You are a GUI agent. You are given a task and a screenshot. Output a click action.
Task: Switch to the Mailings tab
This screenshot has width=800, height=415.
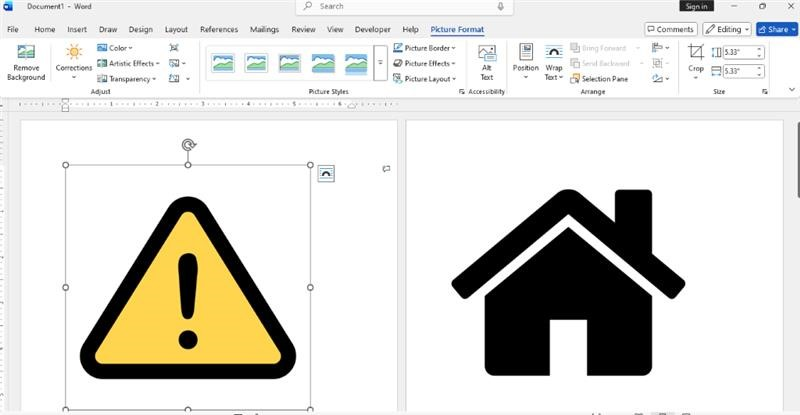(264, 30)
